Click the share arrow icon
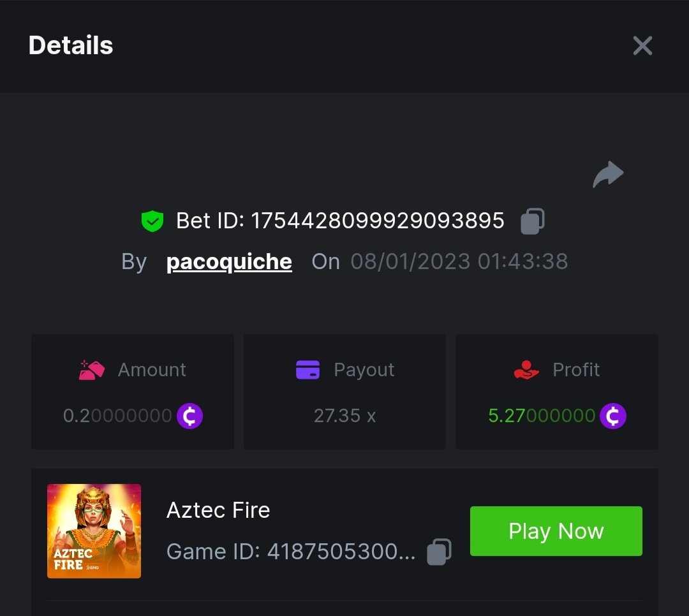Screen dimensions: 689x616 point(608,175)
